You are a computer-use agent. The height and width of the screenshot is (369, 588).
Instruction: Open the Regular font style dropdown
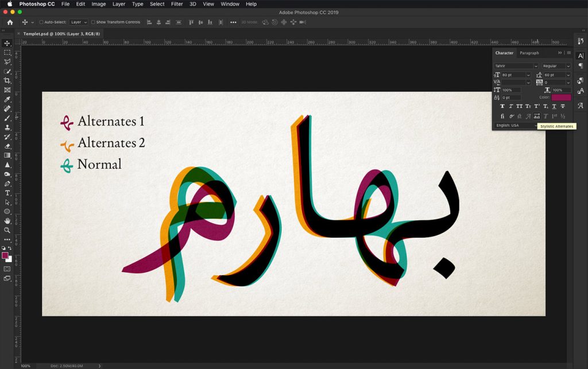tap(556, 66)
